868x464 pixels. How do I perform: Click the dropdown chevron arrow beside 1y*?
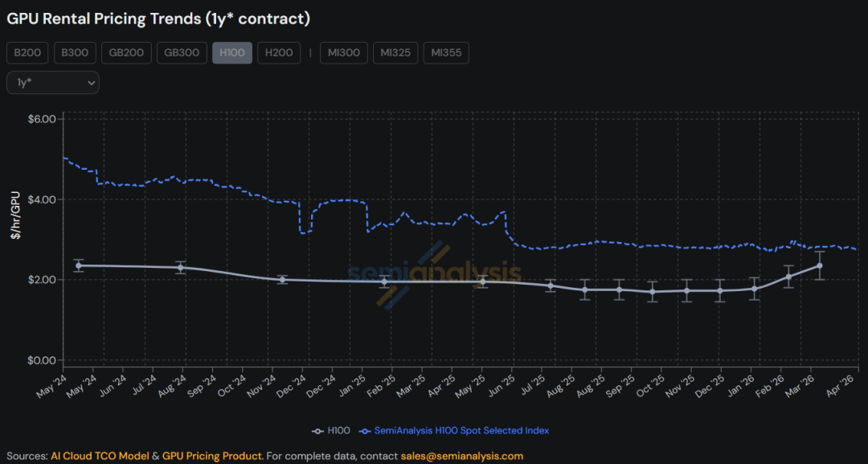point(92,83)
